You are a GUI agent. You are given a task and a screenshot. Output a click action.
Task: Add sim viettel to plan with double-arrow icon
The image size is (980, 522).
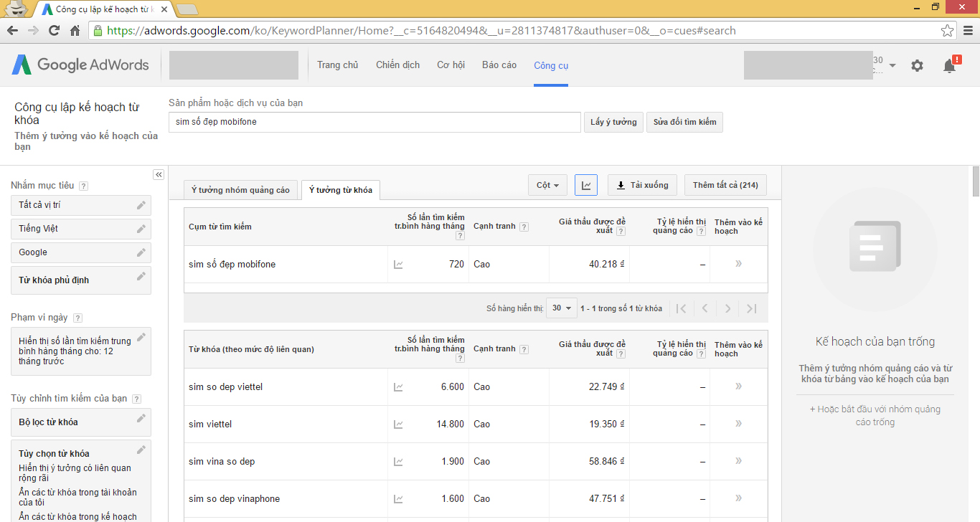tap(738, 424)
